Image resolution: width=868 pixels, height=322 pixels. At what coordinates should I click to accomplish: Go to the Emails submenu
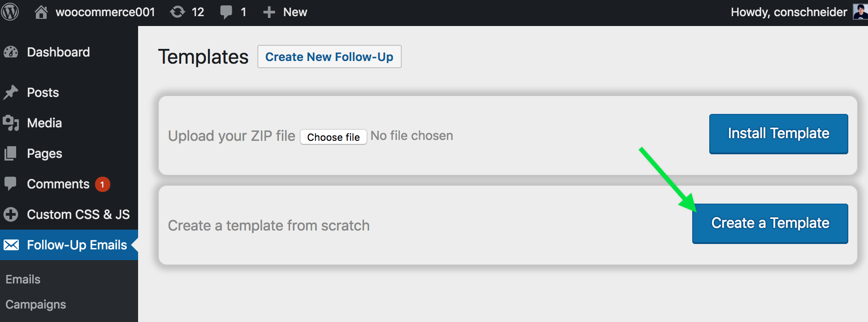coord(23,279)
